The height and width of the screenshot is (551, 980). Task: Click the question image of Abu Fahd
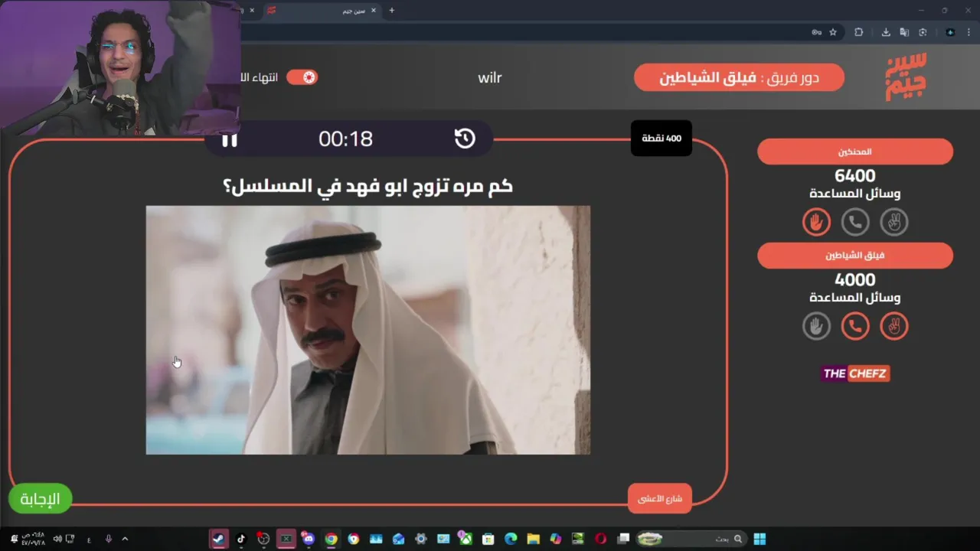pyautogui.click(x=368, y=330)
